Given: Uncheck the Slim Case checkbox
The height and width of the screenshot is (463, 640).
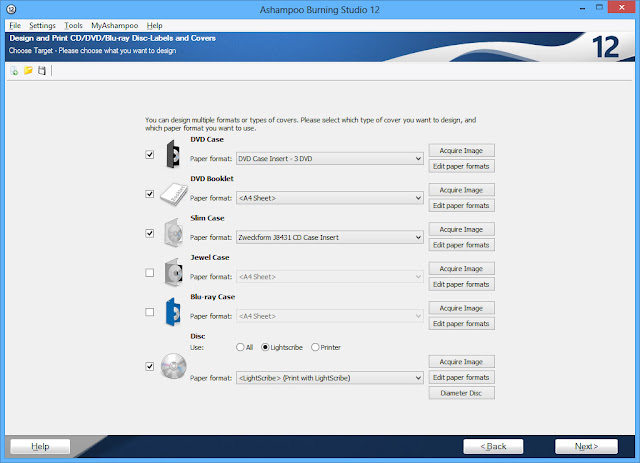Looking at the screenshot, I should click(x=150, y=233).
